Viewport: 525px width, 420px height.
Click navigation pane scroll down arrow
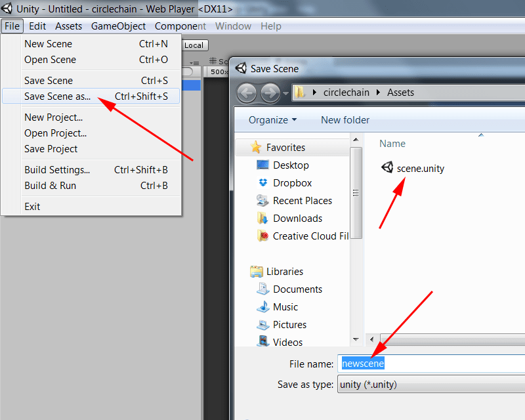point(356,339)
